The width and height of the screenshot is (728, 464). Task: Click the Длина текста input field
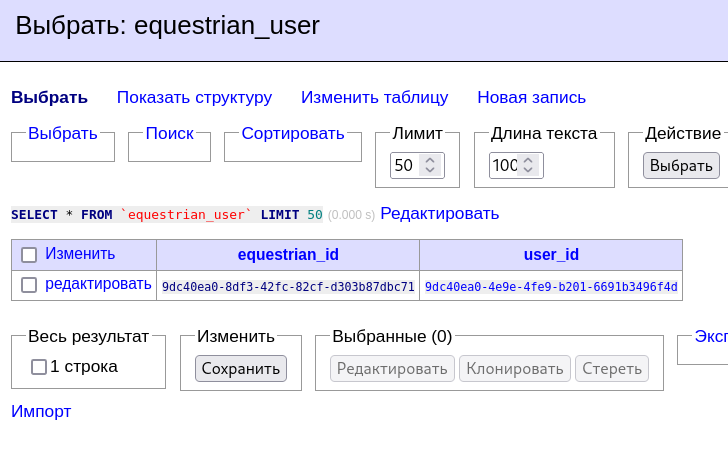pos(503,165)
